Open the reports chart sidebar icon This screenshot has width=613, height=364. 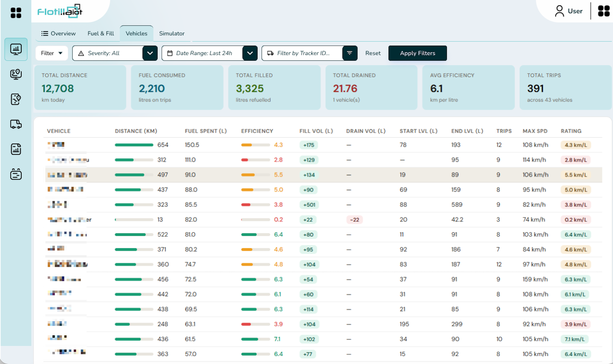16,149
